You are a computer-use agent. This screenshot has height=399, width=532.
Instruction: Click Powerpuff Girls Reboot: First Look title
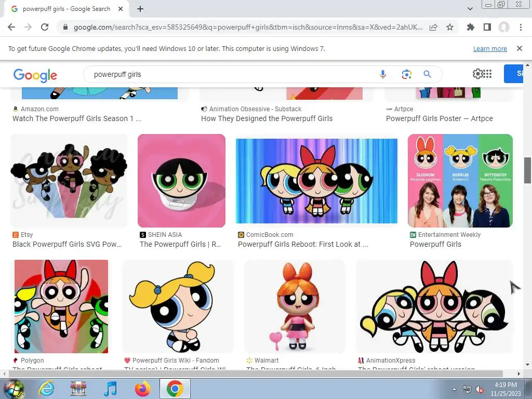tap(303, 244)
